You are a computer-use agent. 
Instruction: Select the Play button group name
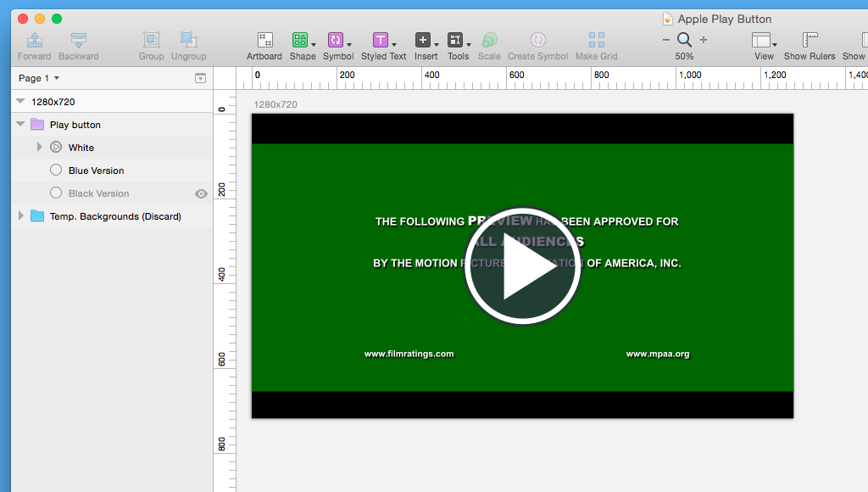75,125
